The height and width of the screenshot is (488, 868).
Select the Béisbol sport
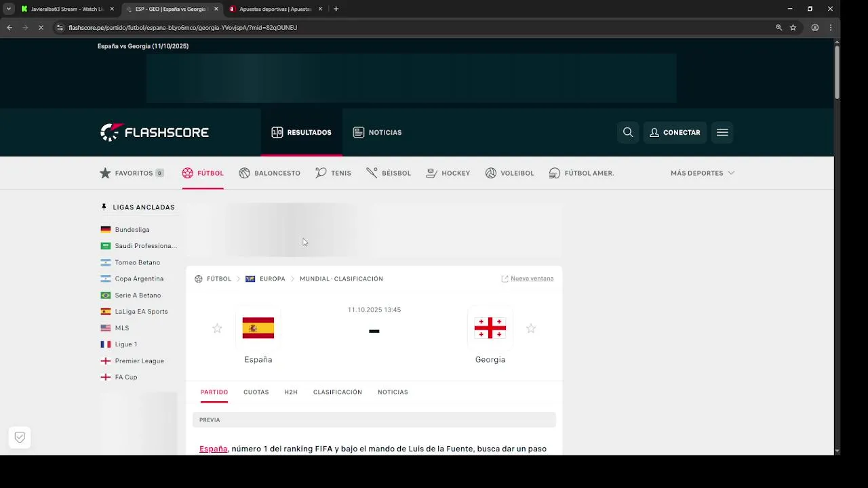389,173
